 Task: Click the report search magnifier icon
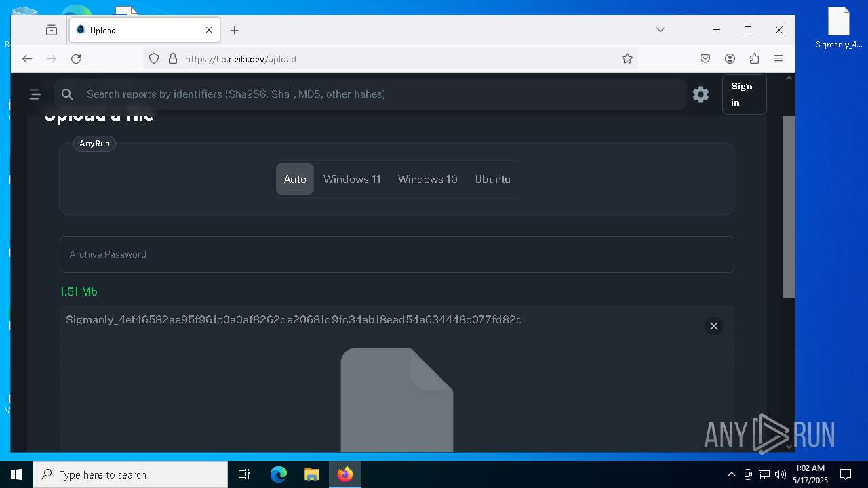point(67,94)
